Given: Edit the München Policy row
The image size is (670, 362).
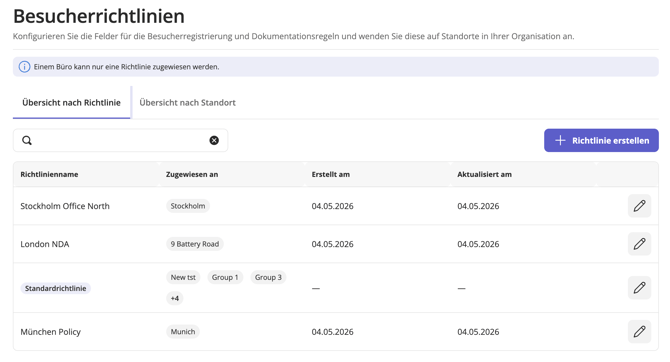Looking at the screenshot, I should [x=639, y=332].
